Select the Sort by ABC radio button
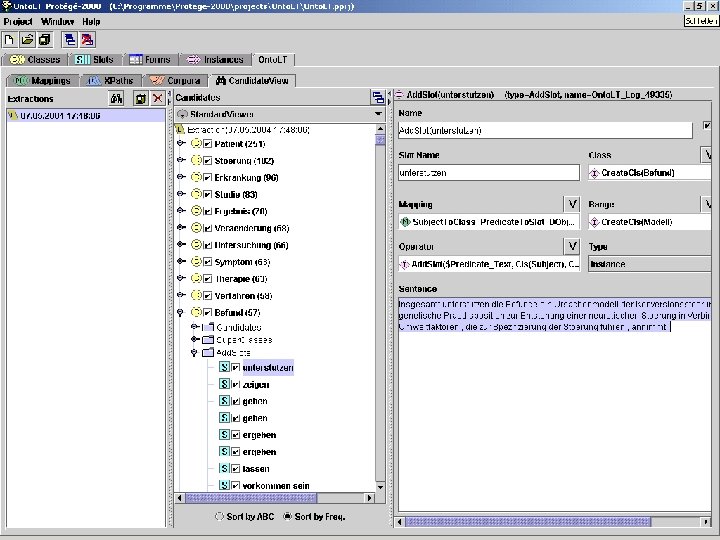This screenshot has width=720, height=540. pyautogui.click(x=220, y=516)
